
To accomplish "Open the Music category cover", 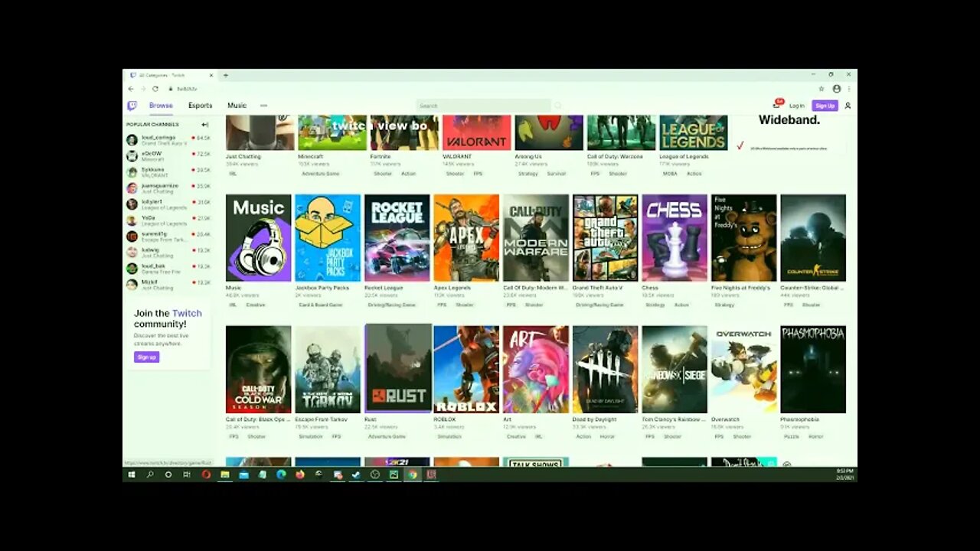I will 258,238.
